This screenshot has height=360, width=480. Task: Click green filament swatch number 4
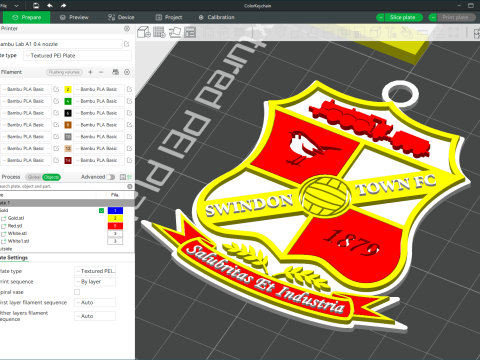(68, 101)
